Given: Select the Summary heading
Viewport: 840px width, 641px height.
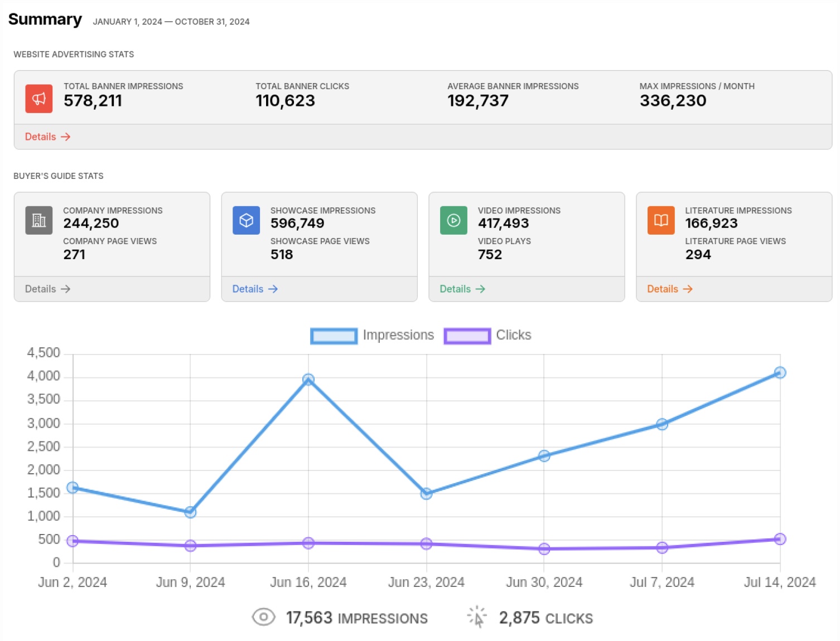Looking at the screenshot, I should pos(45,20).
